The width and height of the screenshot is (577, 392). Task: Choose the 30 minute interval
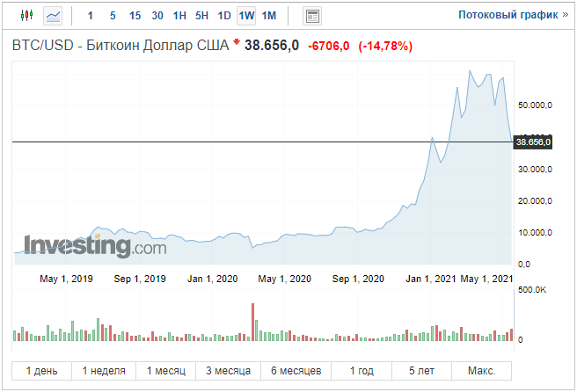(157, 16)
